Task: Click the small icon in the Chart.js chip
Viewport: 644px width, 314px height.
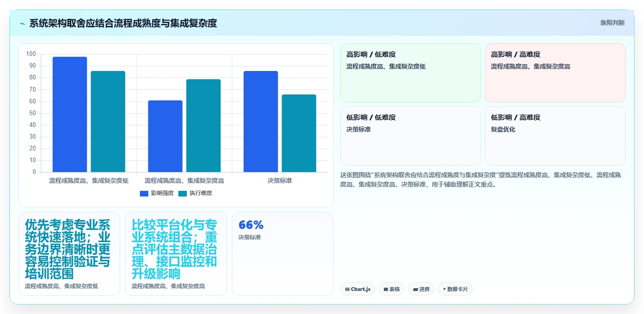Action: coord(347,290)
